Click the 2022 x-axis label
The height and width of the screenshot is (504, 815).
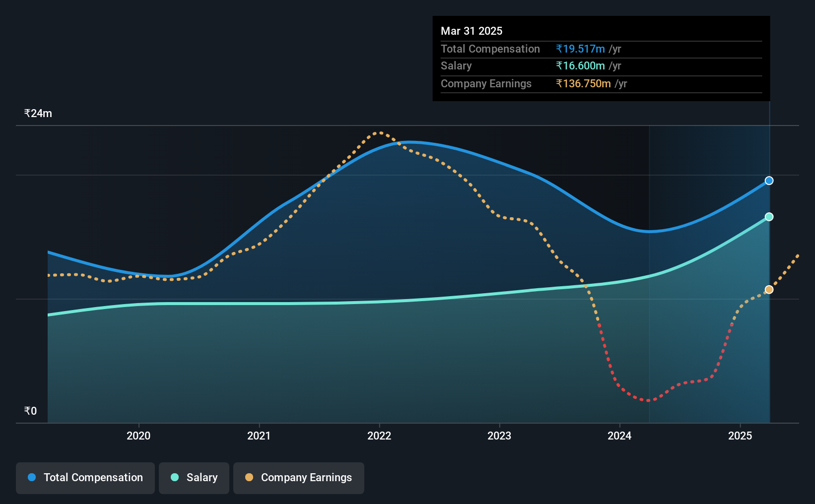(379, 436)
